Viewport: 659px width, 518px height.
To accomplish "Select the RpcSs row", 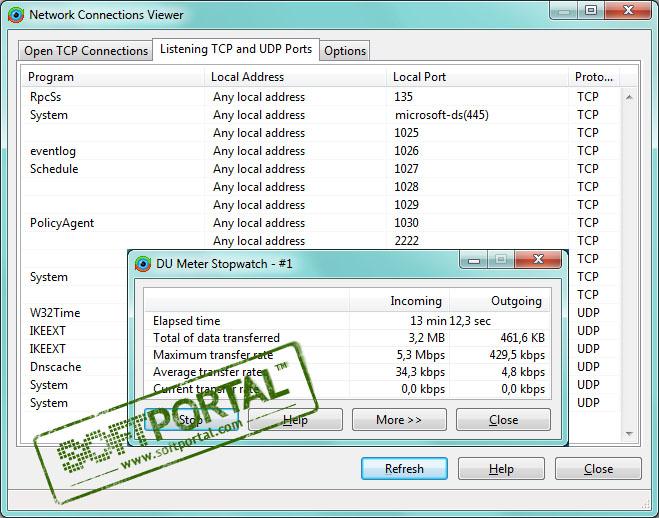I will 319,97.
